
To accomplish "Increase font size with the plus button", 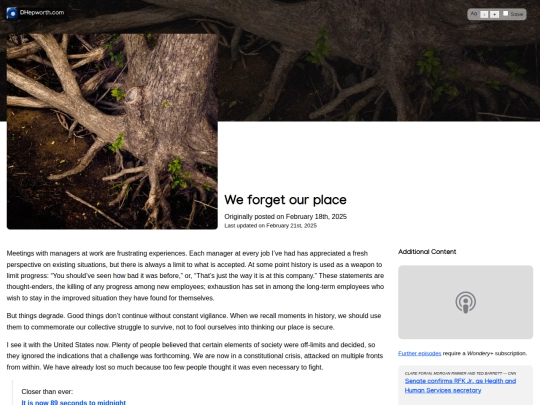I will 495,14.
